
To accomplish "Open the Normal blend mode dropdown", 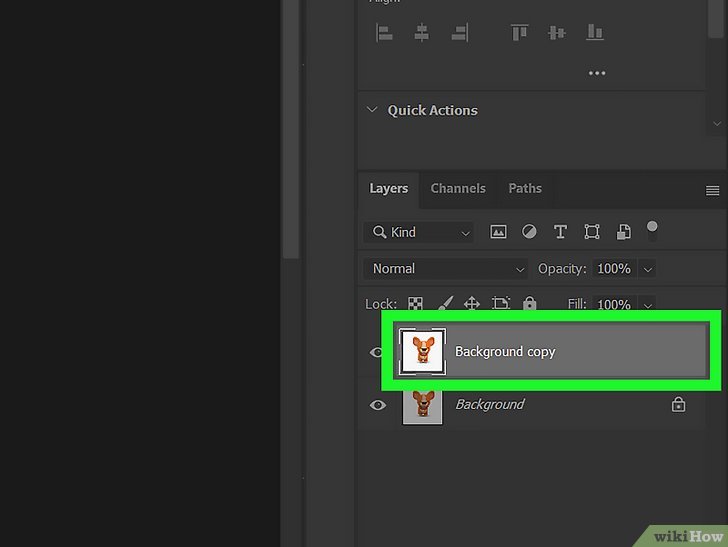I will (445, 269).
